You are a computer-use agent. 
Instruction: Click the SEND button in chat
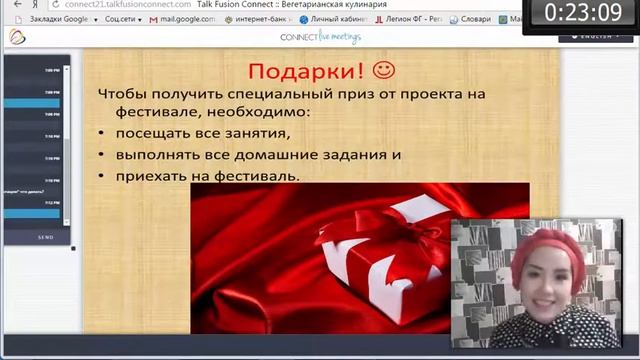coord(46,237)
